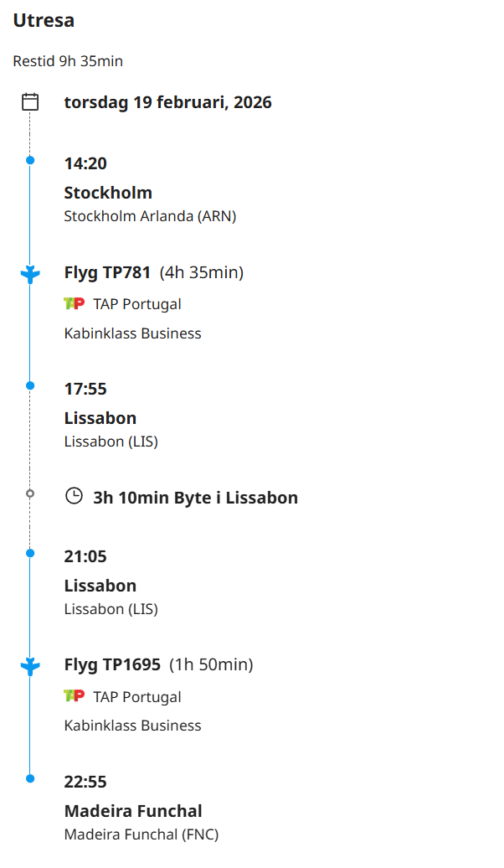Click the hollow layover marker on timeline

click(x=30, y=493)
